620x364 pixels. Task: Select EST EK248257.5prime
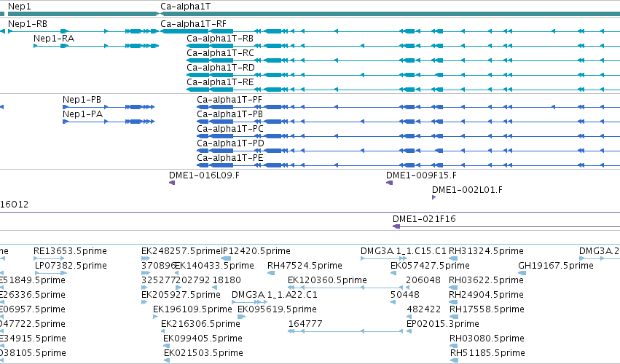pos(181,251)
